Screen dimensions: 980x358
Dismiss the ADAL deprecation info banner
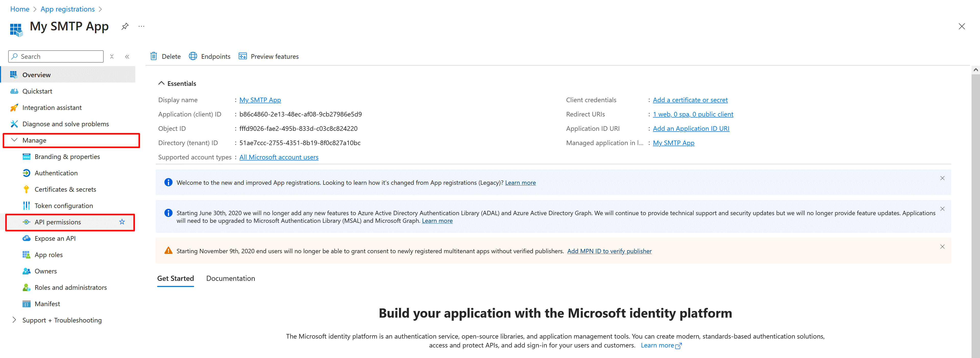[x=942, y=209]
